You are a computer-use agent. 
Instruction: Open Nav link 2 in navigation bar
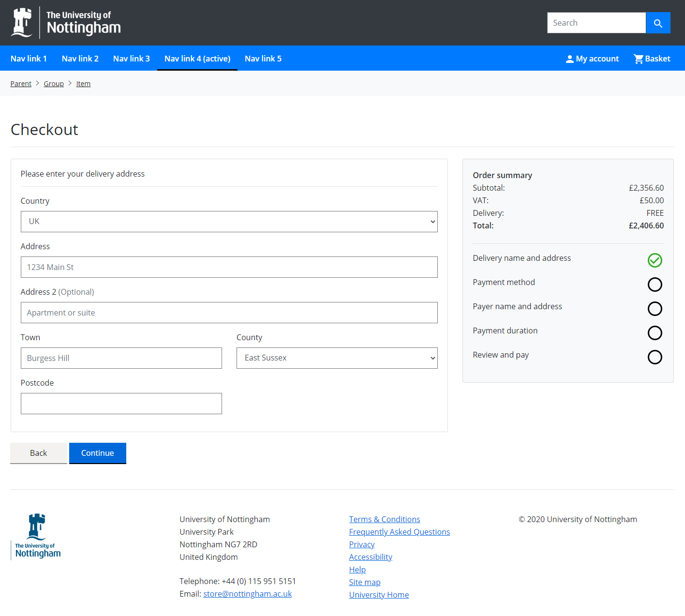click(80, 59)
